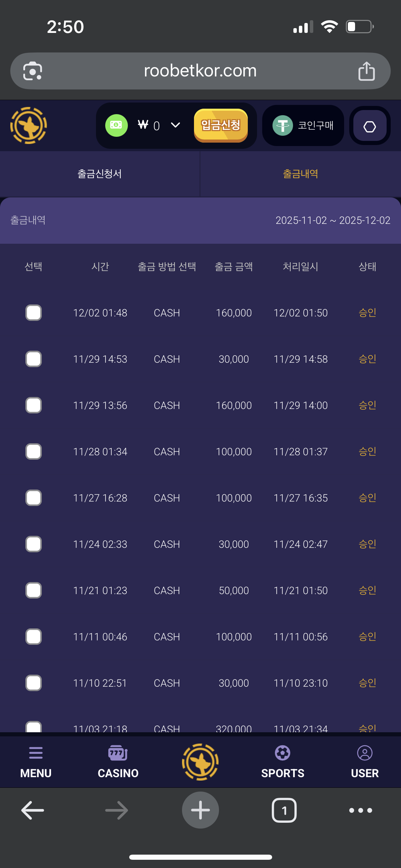Expand the ₩ 0 balance dropdown arrow
401x868 pixels.
coord(175,125)
